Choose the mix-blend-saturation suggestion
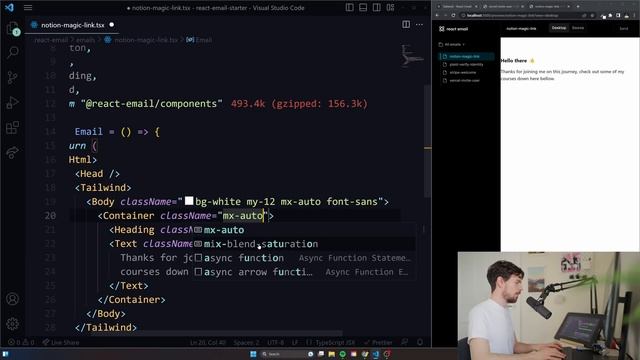Viewport: 640px width, 360px height. pyautogui.click(x=304, y=244)
